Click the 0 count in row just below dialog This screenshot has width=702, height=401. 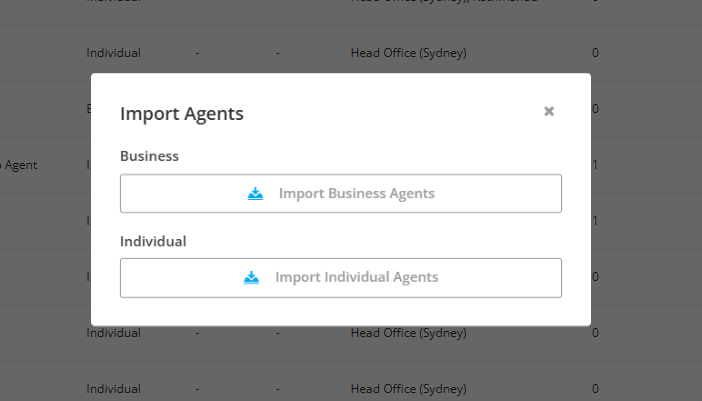595,333
